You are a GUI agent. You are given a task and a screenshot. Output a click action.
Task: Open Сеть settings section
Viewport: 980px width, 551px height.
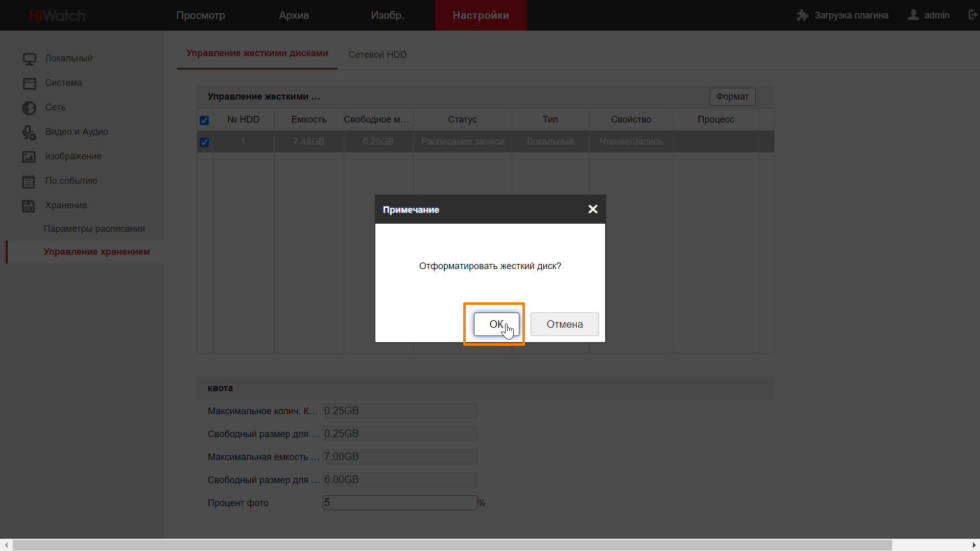pos(55,107)
